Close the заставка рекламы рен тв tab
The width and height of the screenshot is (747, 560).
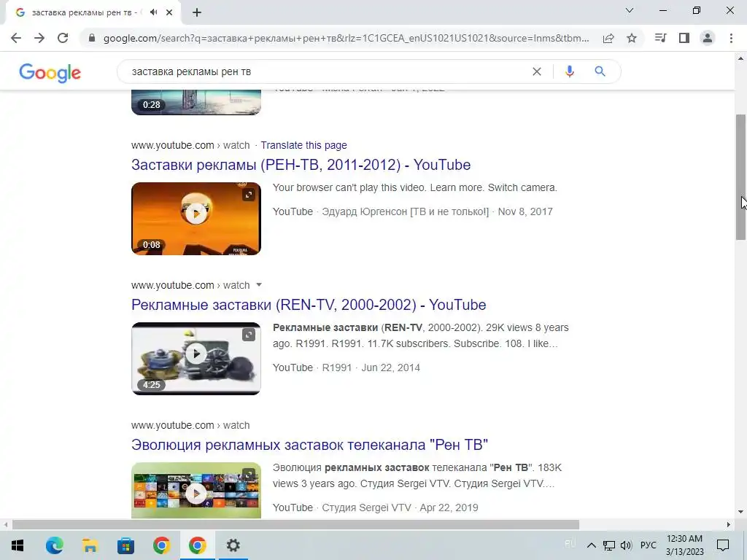pyautogui.click(x=169, y=12)
